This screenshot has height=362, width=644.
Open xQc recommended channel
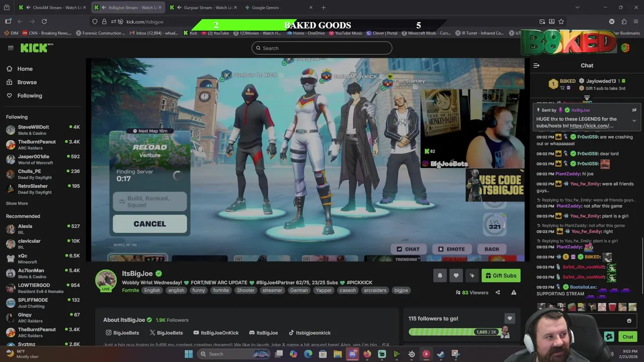point(43,258)
